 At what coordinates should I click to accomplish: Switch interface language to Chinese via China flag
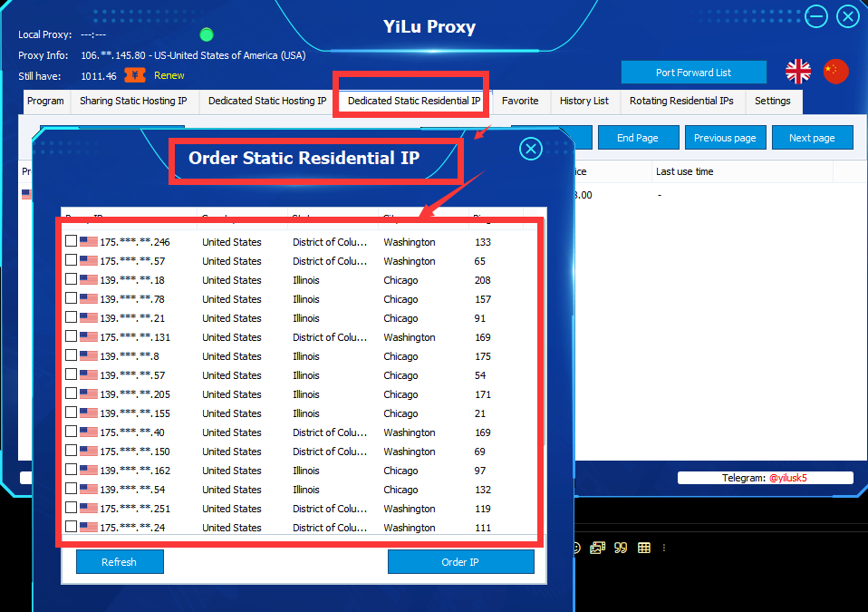point(835,71)
